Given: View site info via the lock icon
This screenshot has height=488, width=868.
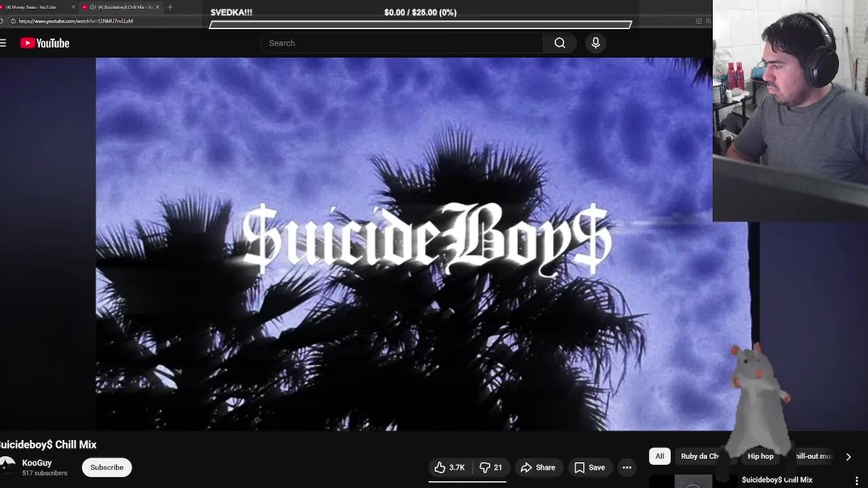Looking at the screenshot, I should pos(13,21).
